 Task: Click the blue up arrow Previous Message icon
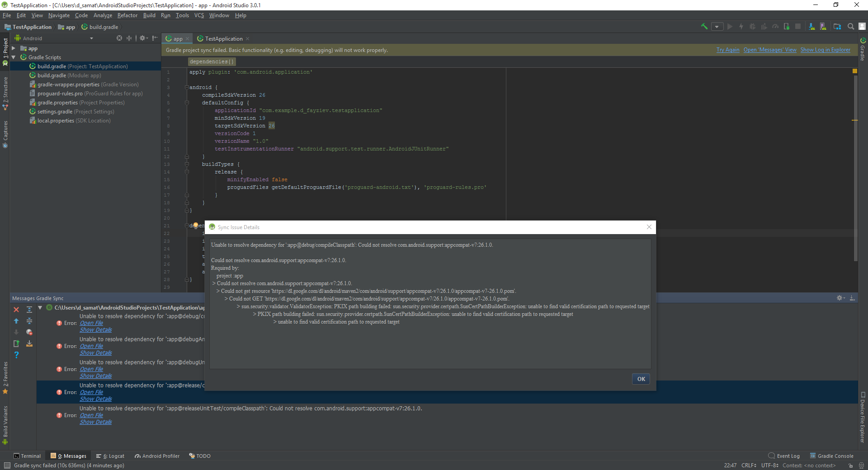tap(16, 321)
